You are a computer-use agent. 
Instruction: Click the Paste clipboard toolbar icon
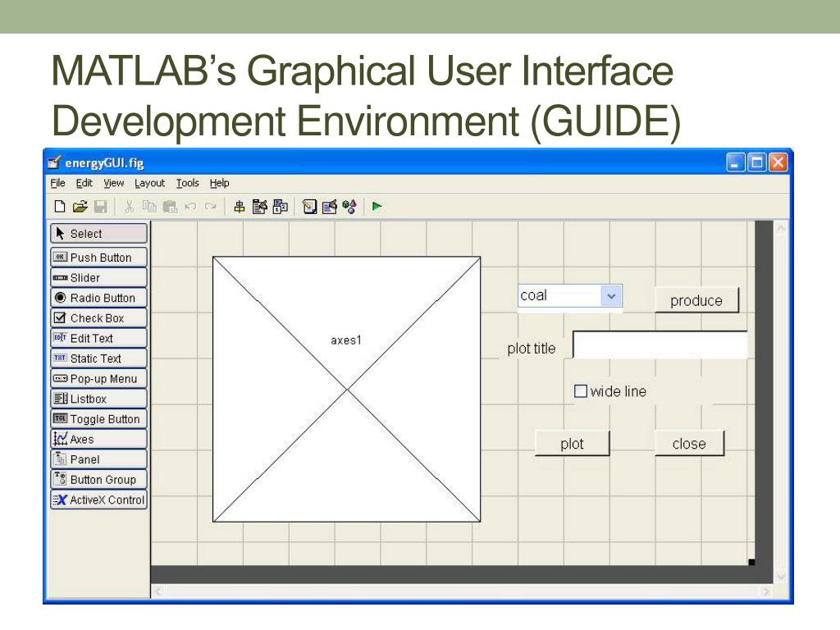(170, 207)
